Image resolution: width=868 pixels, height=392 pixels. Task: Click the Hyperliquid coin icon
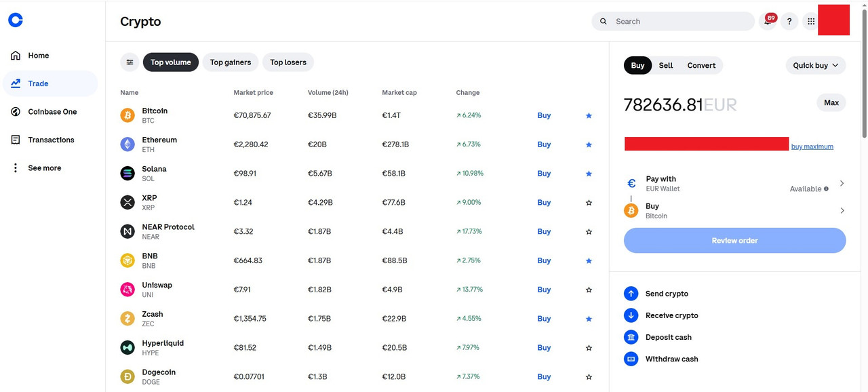click(x=127, y=348)
